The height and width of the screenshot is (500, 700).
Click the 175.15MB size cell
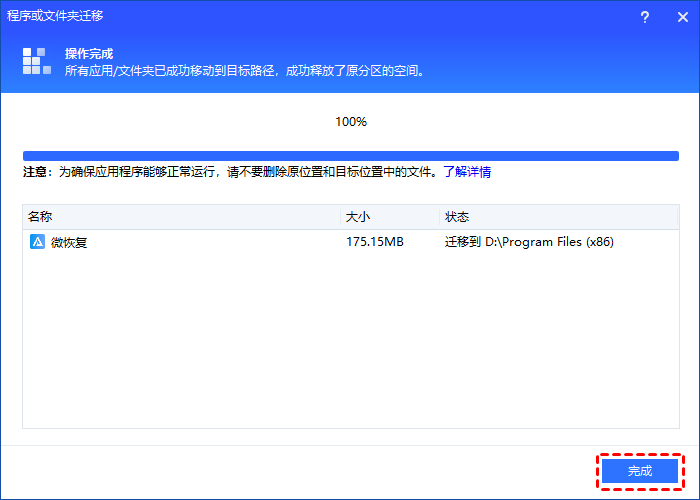374,242
